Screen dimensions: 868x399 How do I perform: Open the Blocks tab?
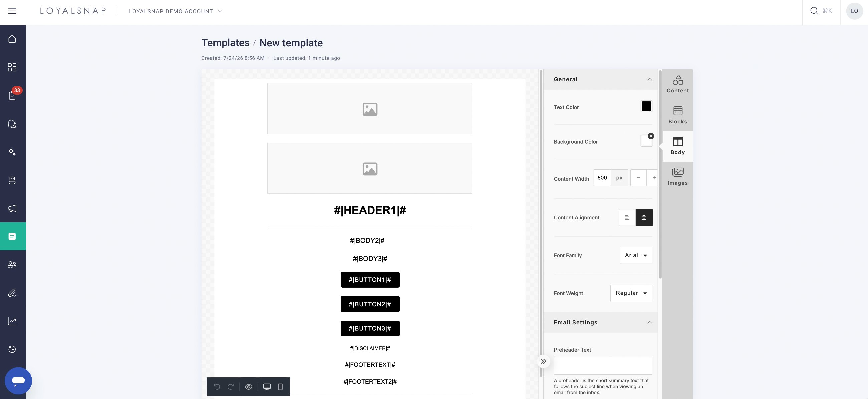(678, 115)
